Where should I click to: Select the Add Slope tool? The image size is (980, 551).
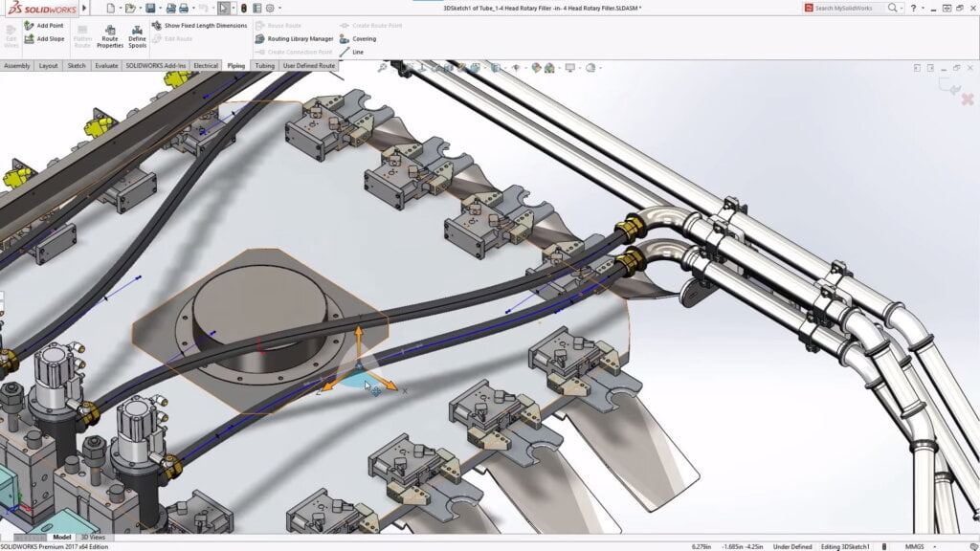tap(48, 38)
